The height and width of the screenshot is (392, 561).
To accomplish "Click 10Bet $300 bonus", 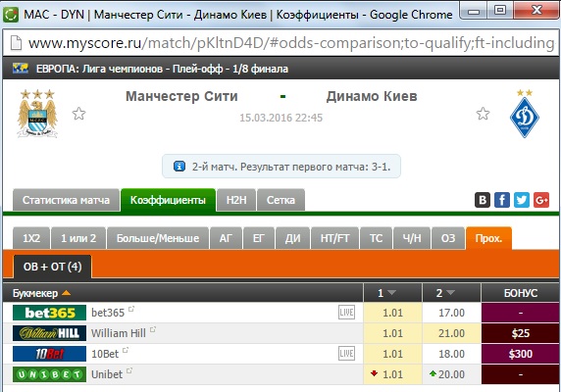I will coord(520,354).
